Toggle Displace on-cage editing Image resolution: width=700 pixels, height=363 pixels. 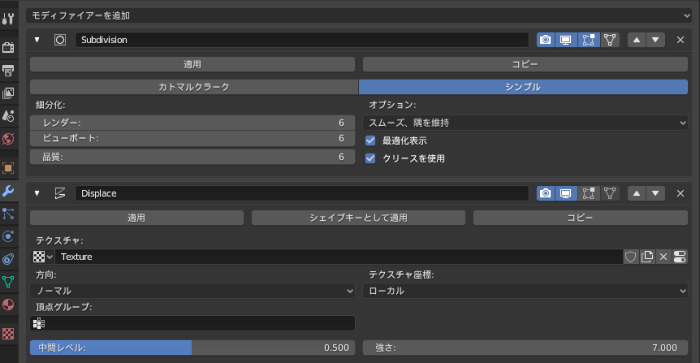610,193
